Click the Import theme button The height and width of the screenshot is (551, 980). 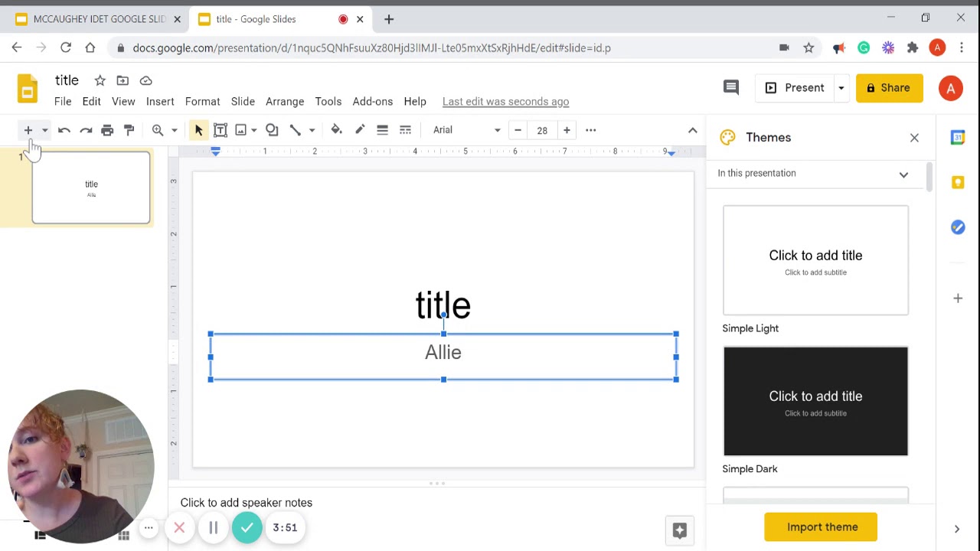821,527
